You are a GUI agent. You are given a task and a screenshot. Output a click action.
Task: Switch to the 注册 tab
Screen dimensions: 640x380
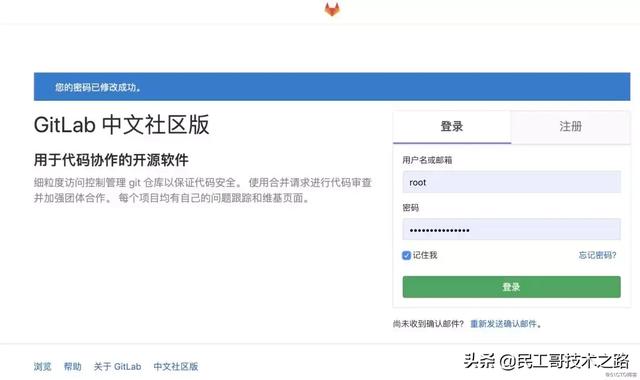tap(570, 127)
